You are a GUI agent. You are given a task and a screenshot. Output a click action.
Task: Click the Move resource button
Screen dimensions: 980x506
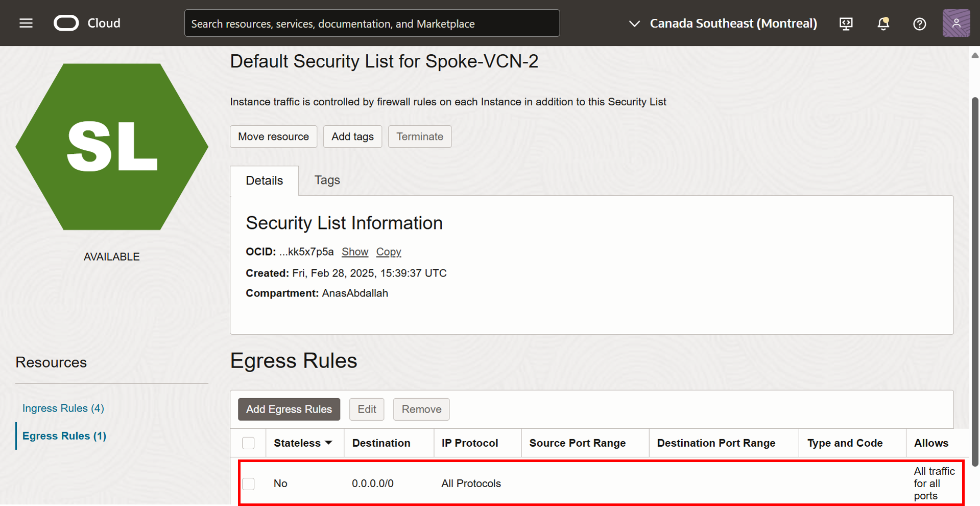pos(273,136)
